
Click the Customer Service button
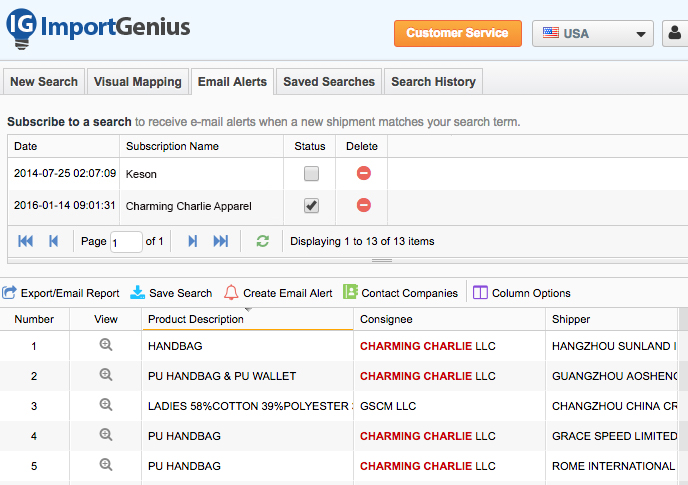[x=458, y=33]
